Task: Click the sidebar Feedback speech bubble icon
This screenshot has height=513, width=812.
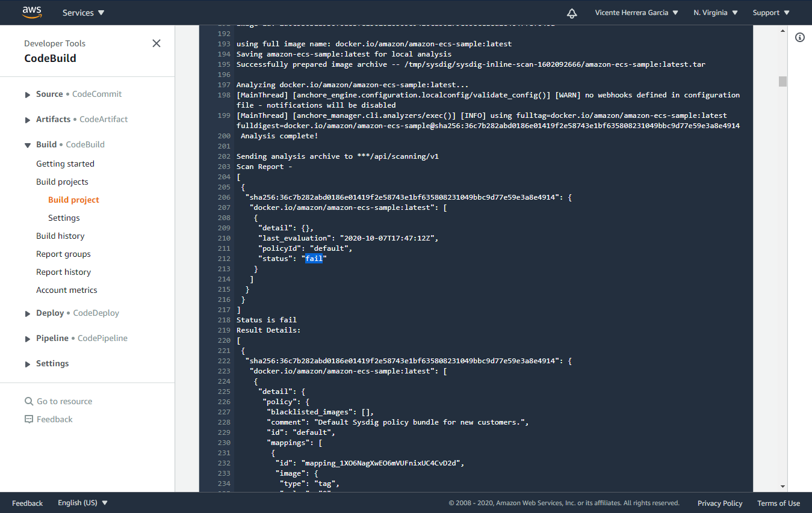Action: coord(29,419)
